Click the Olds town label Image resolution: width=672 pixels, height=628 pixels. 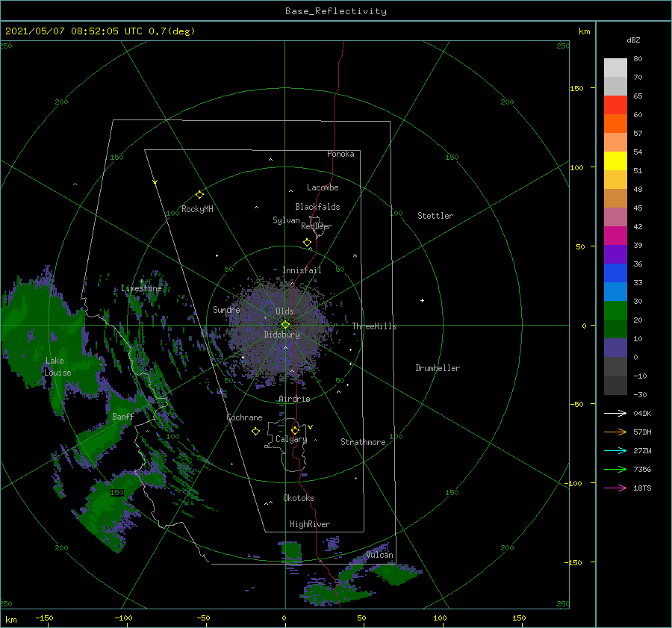pos(284,311)
